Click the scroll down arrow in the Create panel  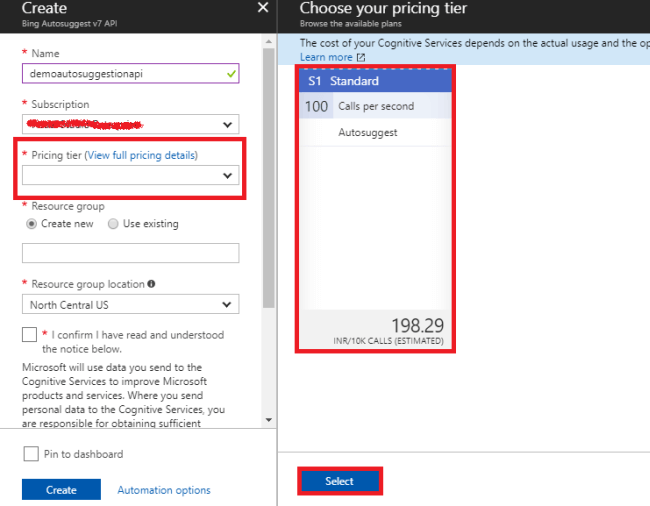268,420
